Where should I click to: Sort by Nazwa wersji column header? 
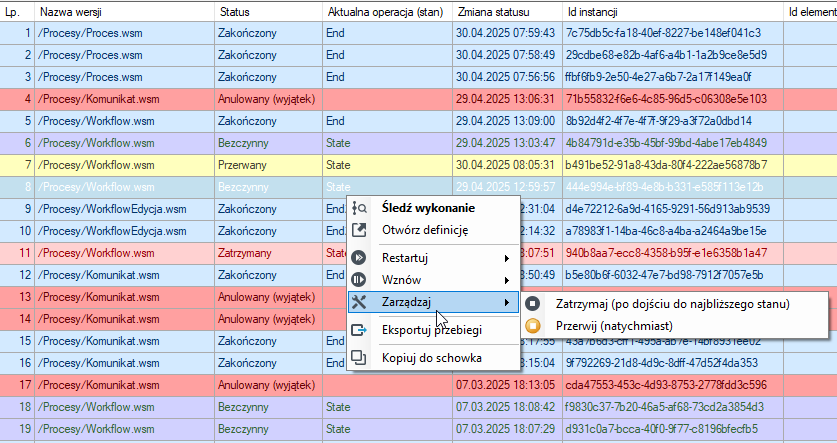tap(124, 12)
